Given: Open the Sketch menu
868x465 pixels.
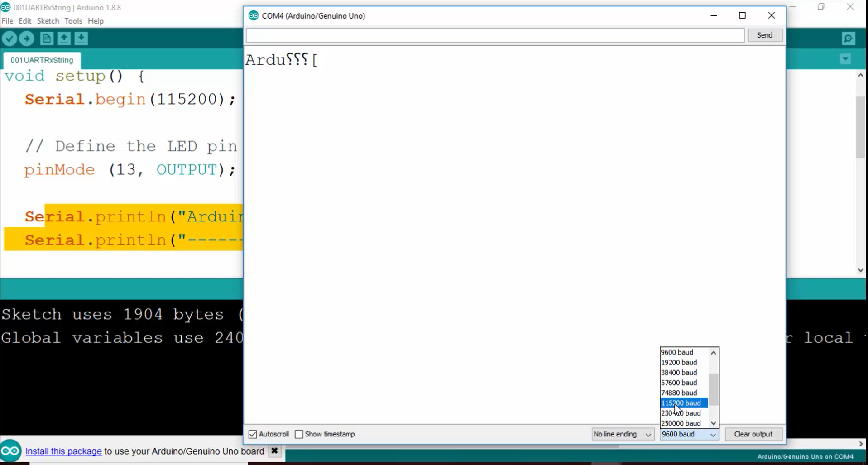Looking at the screenshot, I should 48,21.
